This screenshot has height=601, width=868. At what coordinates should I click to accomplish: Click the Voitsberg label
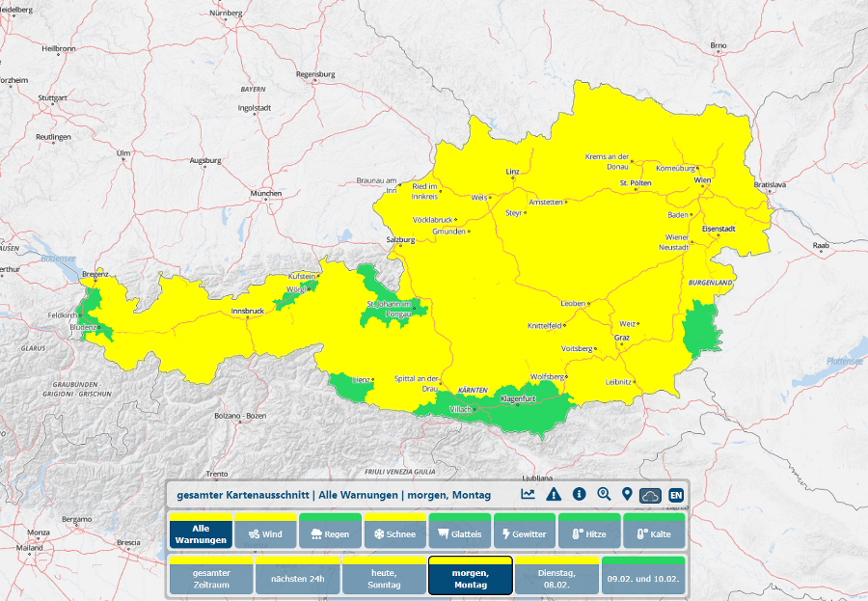[x=577, y=349]
